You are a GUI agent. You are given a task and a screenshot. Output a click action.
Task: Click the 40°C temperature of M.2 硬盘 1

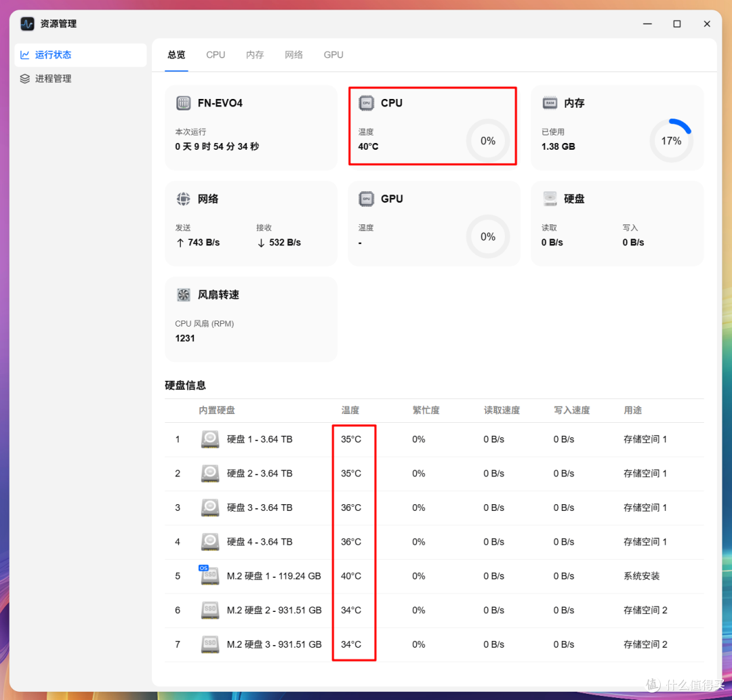[x=351, y=577]
